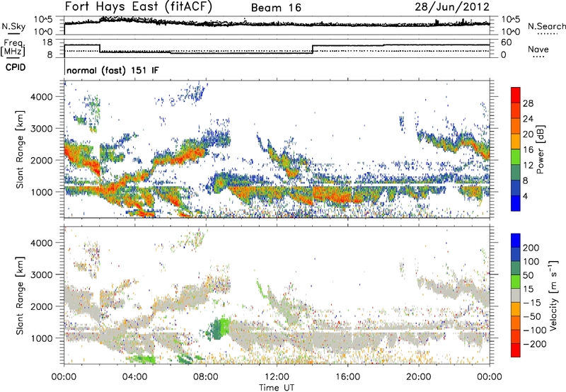Click the green velocity patch near 09:00
The image size is (566, 392).
(219, 328)
